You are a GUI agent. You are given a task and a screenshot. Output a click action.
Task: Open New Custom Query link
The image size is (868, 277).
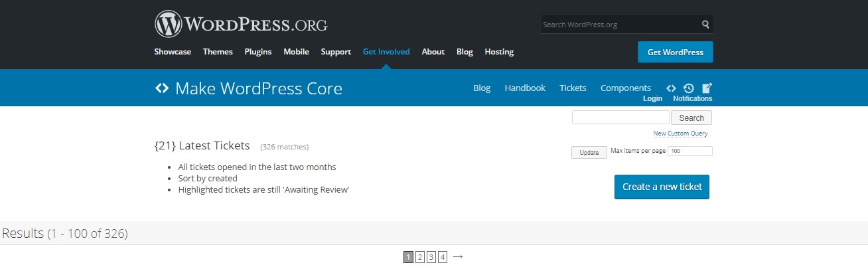point(680,134)
